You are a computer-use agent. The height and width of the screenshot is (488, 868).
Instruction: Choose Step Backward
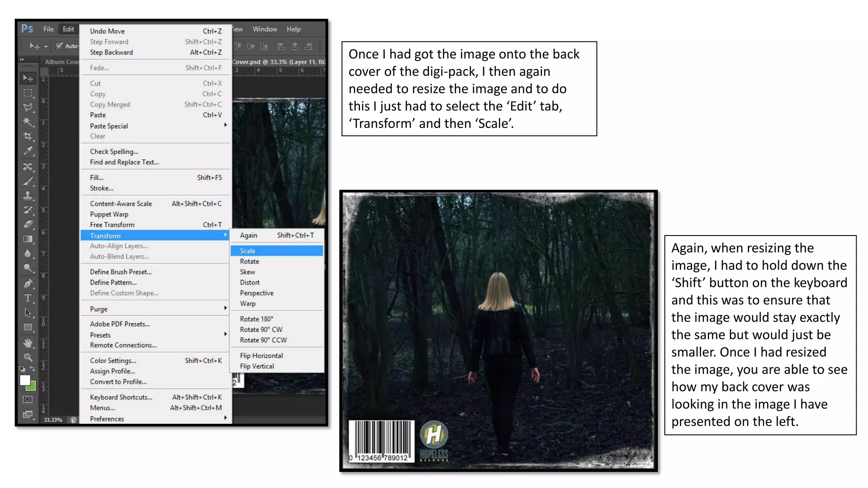click(x=155, y=53)
